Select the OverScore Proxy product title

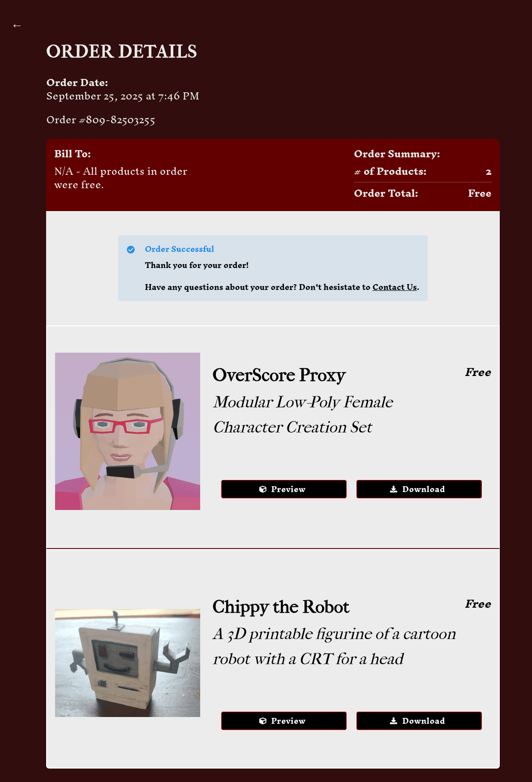click(x=279, y=375)
